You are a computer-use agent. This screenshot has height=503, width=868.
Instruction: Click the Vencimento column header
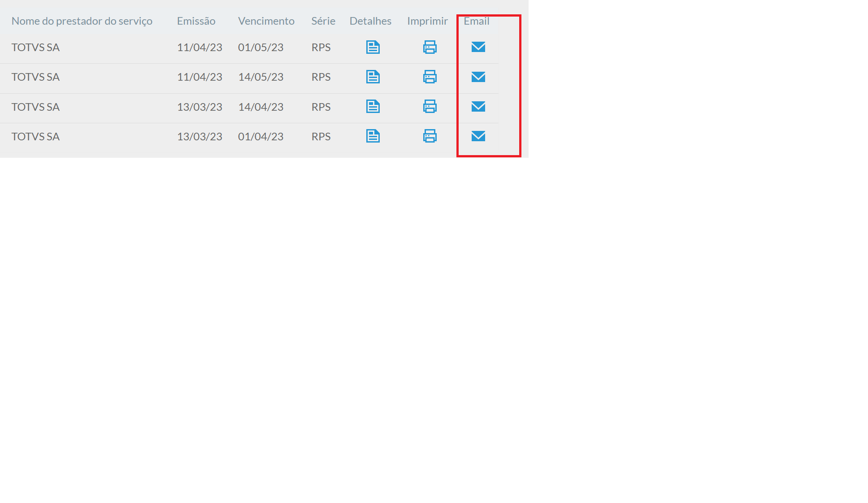click(x=266, y=21)
